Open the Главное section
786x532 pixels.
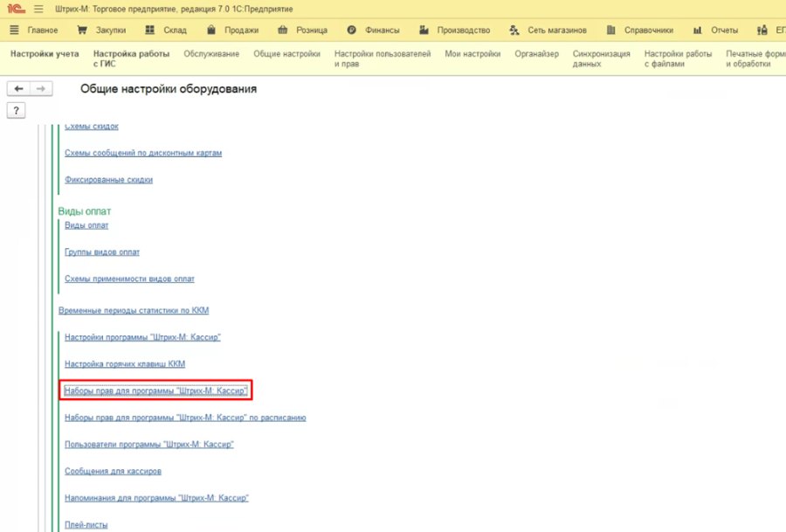[x=43, y=30]
